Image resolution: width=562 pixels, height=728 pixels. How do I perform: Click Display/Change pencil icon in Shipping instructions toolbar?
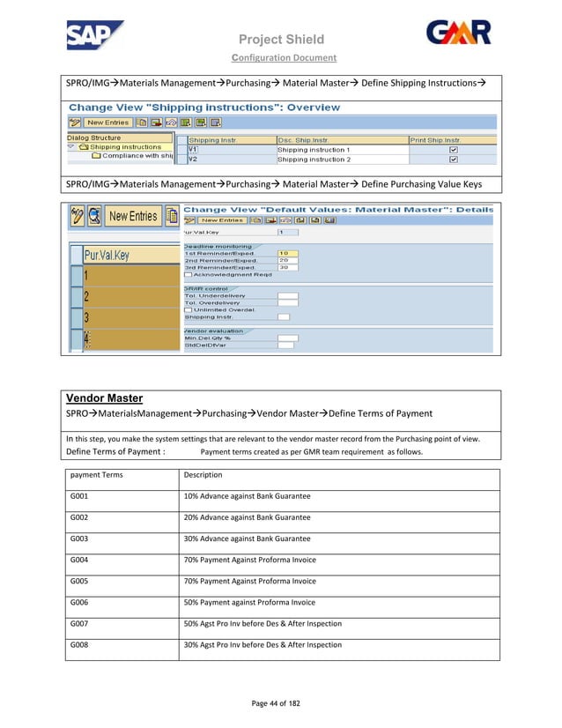coord(74,123)
